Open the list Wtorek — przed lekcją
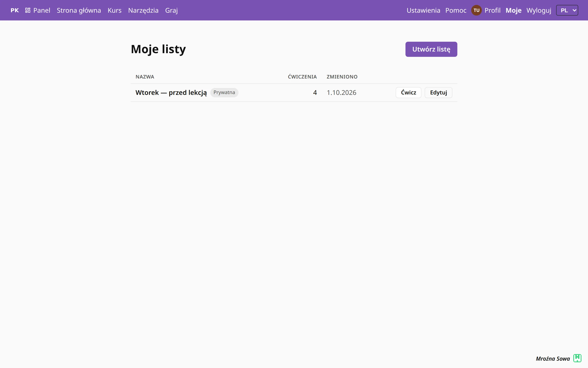Image resolution: width=588 pixels, height=368 pixels. [x=171, y=92]
